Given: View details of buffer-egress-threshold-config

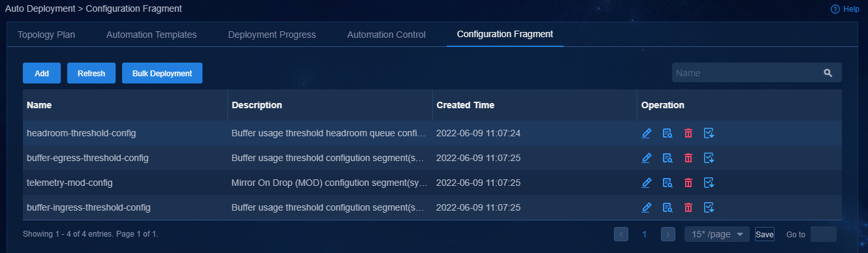Looking at the screenshot, I should pos(667,158).
